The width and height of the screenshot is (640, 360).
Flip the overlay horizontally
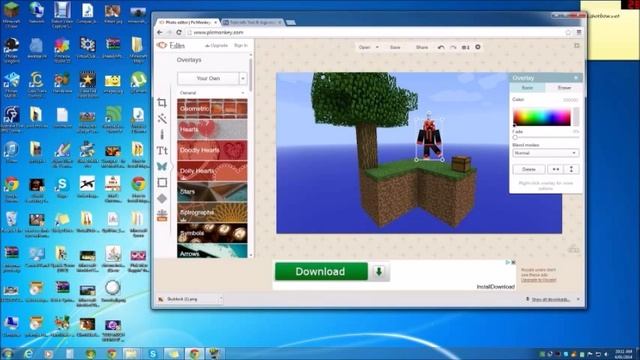click(556, 169)
